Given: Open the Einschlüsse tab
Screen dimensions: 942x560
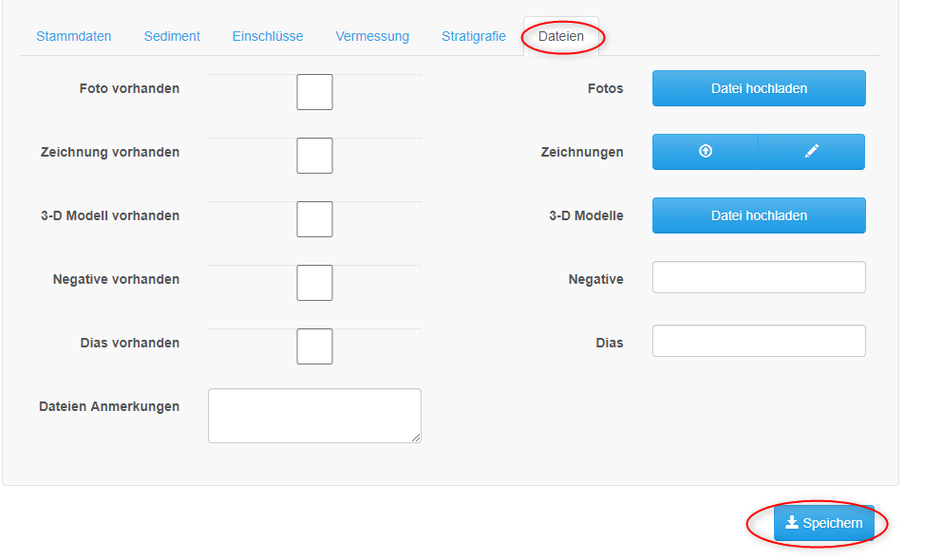Looking at the screenshot, I should [x=268, y=36].
